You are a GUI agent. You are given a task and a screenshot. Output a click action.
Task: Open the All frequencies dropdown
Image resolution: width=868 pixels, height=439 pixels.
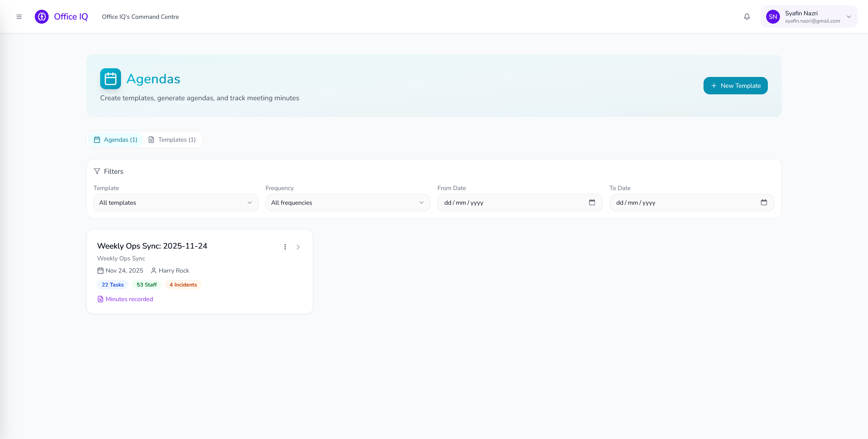click(348, 203)
